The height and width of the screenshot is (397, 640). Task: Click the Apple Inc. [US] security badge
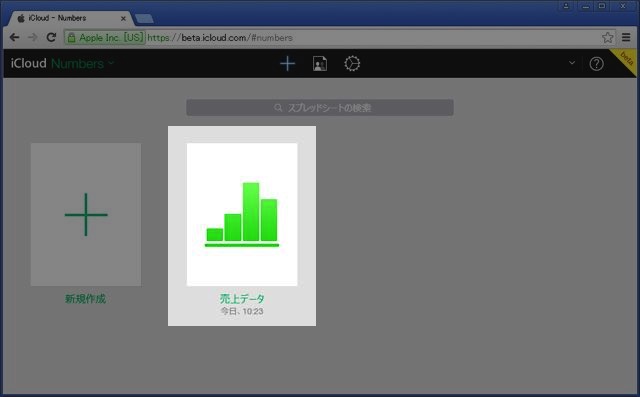pyautogui.click(x=105, y=38)
